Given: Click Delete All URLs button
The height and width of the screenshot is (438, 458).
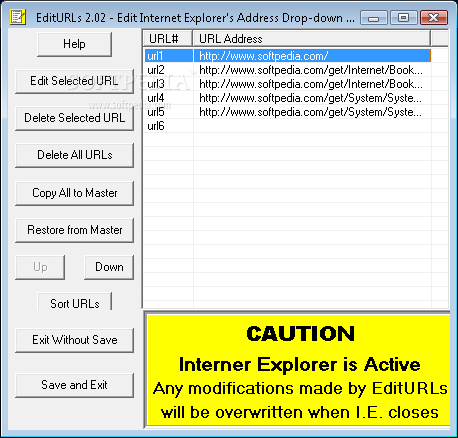Looking at the screenshot, I should tap(74, 155).
